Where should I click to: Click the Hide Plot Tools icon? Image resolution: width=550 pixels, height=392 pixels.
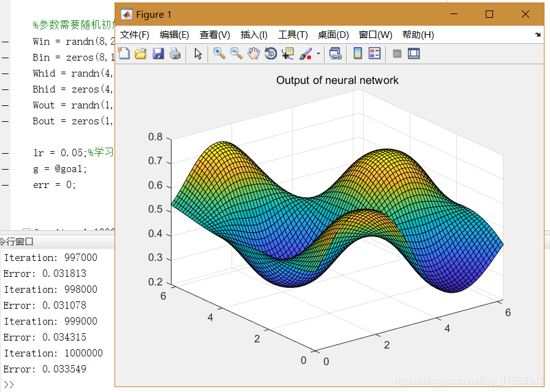pos(397,54)
